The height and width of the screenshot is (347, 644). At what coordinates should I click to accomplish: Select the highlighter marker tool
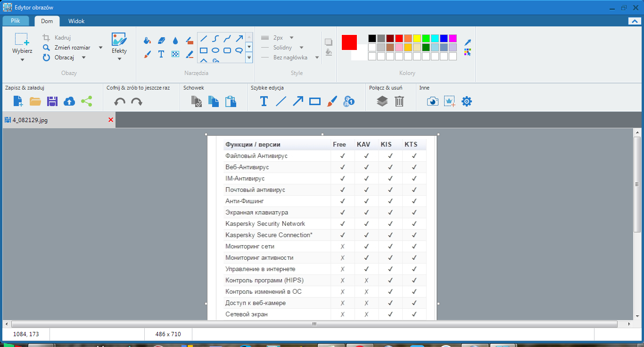190,41
